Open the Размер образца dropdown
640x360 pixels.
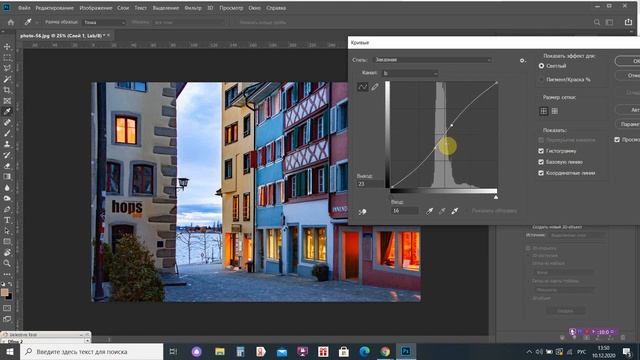(x=104, y=22)
